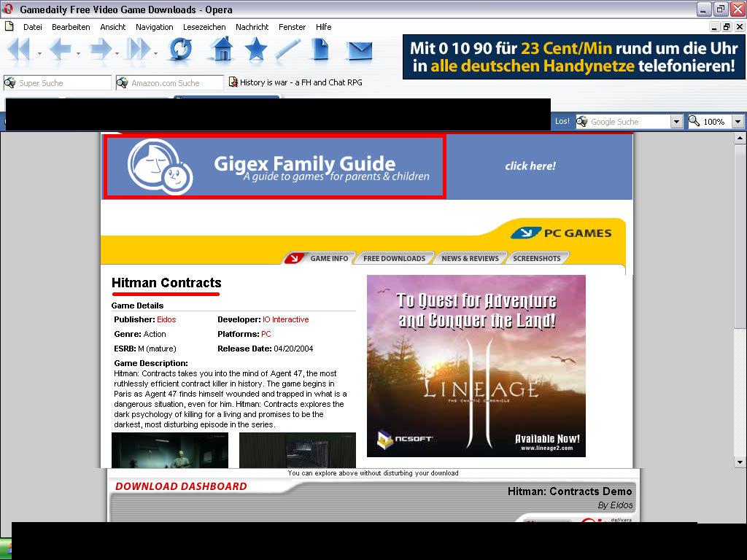Open mail with the envelope icon
Viewport: 747px width, 560px height.
(360, 50)
